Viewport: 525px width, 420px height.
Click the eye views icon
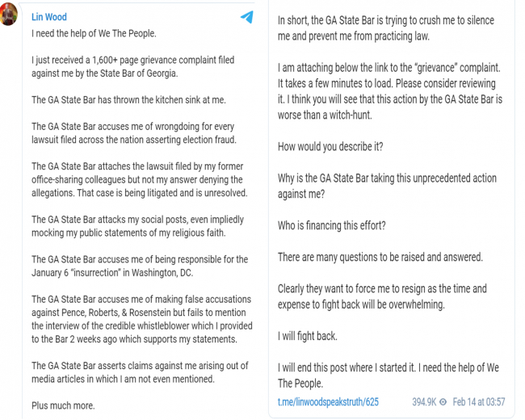[443, 402]
